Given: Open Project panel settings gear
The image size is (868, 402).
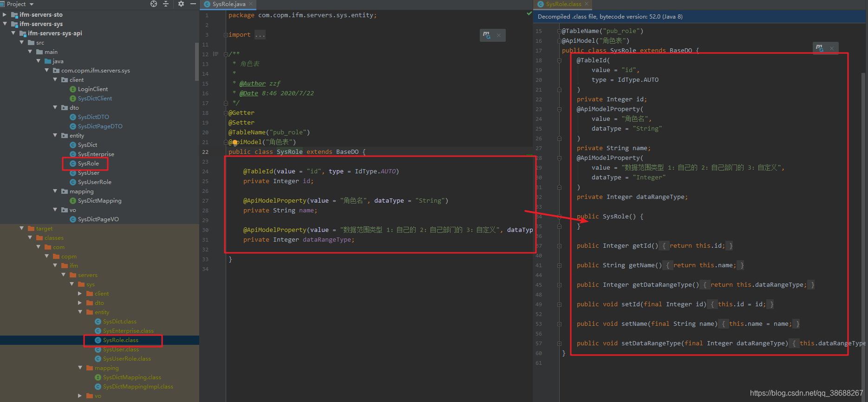Looking at the screenshot, I should pos(181,4).
